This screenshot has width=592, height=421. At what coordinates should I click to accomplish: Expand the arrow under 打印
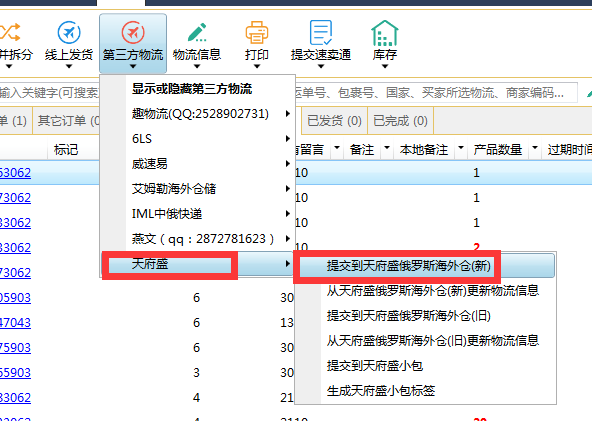tap(257, 66)
